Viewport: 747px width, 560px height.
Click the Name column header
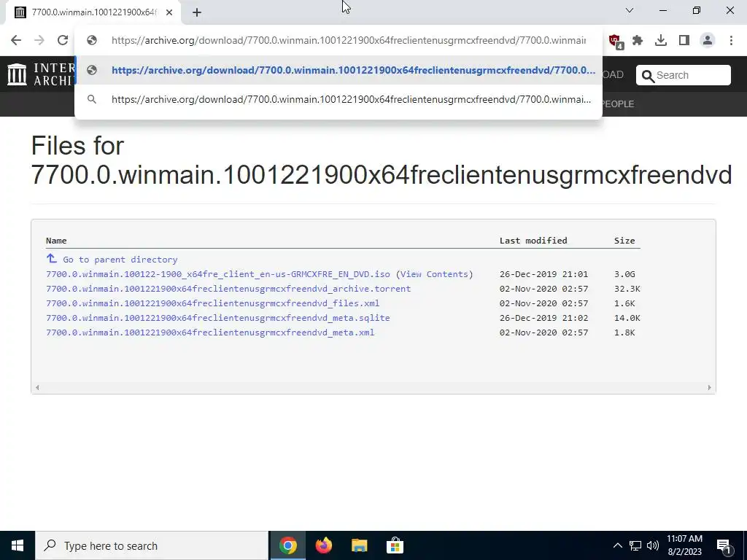click(56, 241)
